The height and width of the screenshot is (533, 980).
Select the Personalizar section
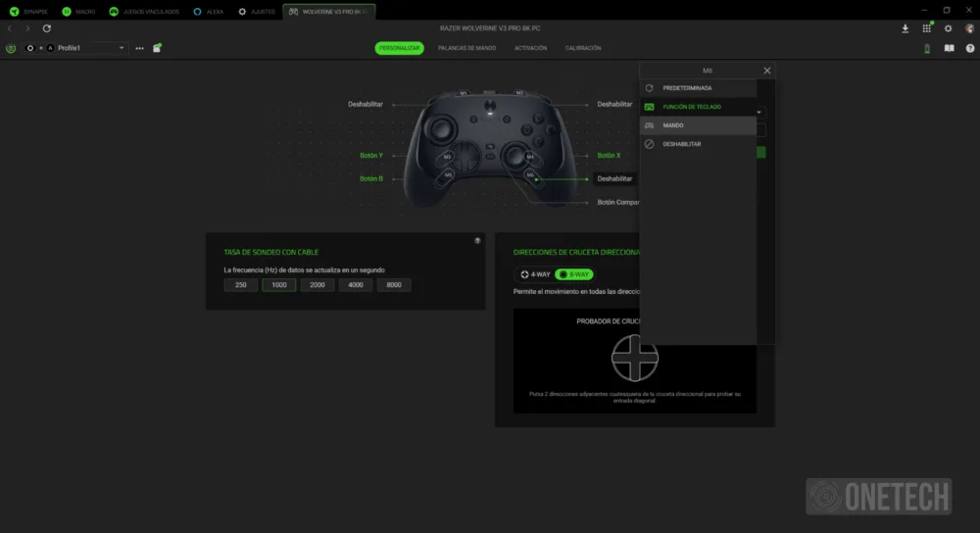pos(400,48)
